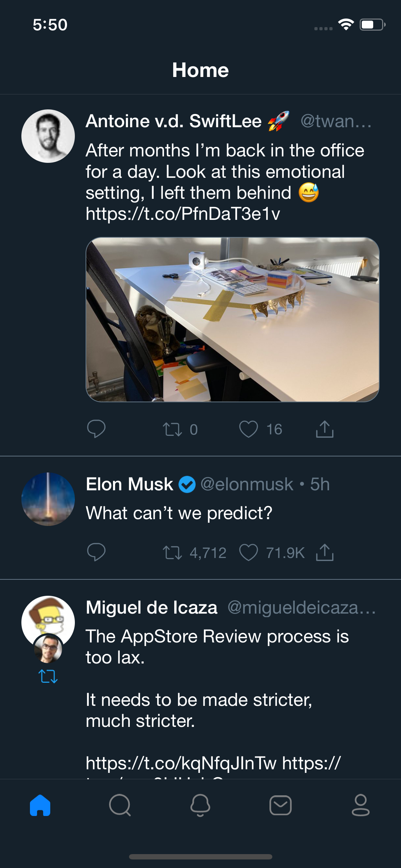Viewport: 401px width, 868px height.
Task: Open the Profile tab
Action: click(360, 805)
